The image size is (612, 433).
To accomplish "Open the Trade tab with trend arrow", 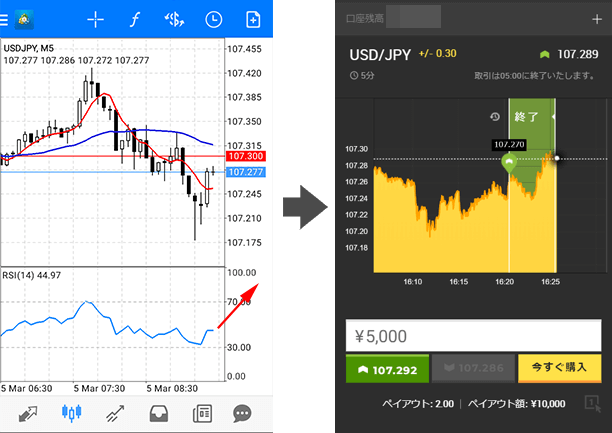I will click(x=114, y=413).
